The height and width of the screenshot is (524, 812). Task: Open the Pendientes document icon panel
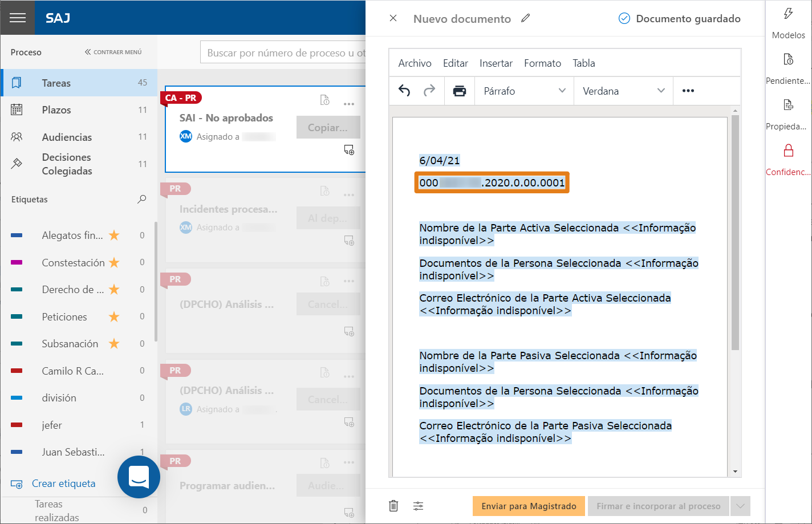click(789, 59)
